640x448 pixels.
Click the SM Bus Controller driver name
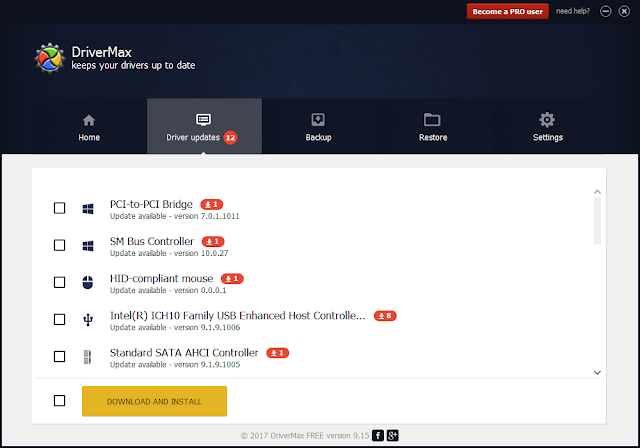click(152, 241)
